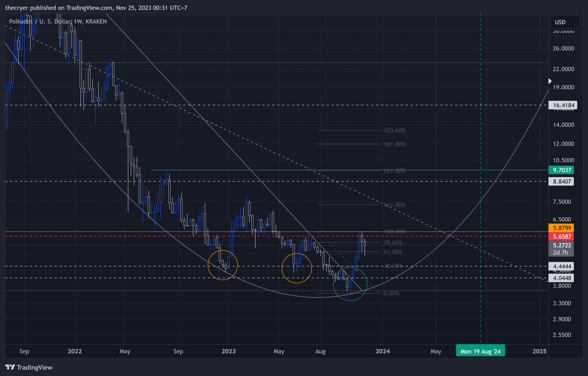Image resolution: width=588 pixels, height=376 pixels.
Task: Click the 38.20% Fibonacci level label
Action: pos(393,266)
